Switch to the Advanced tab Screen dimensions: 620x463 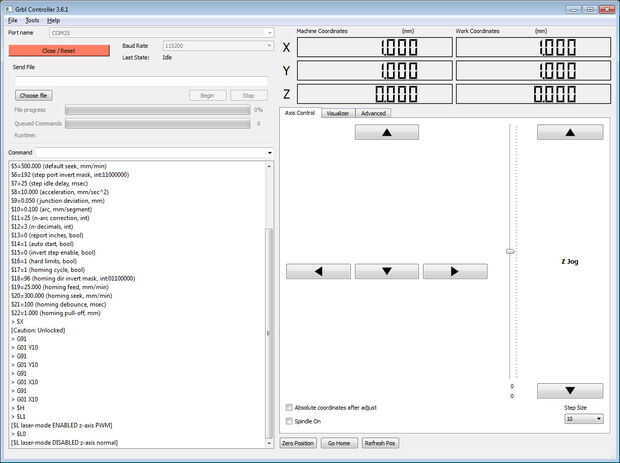tap(373, 113)
